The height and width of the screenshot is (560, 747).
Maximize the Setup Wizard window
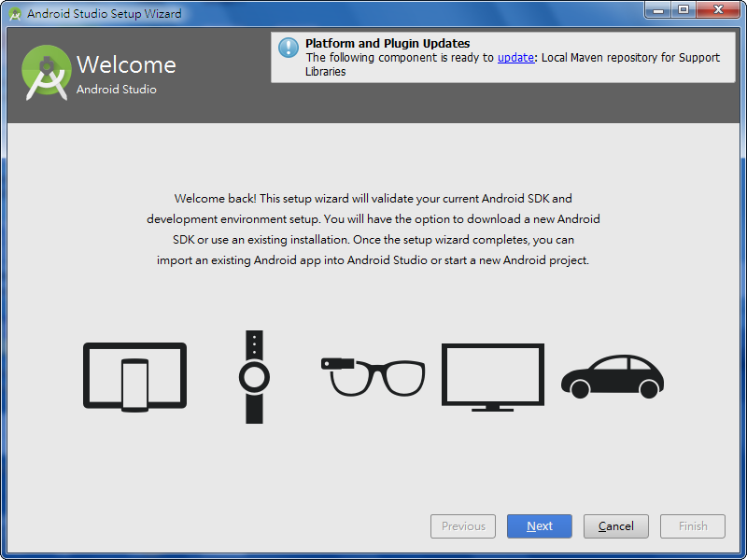pos(684,9)
